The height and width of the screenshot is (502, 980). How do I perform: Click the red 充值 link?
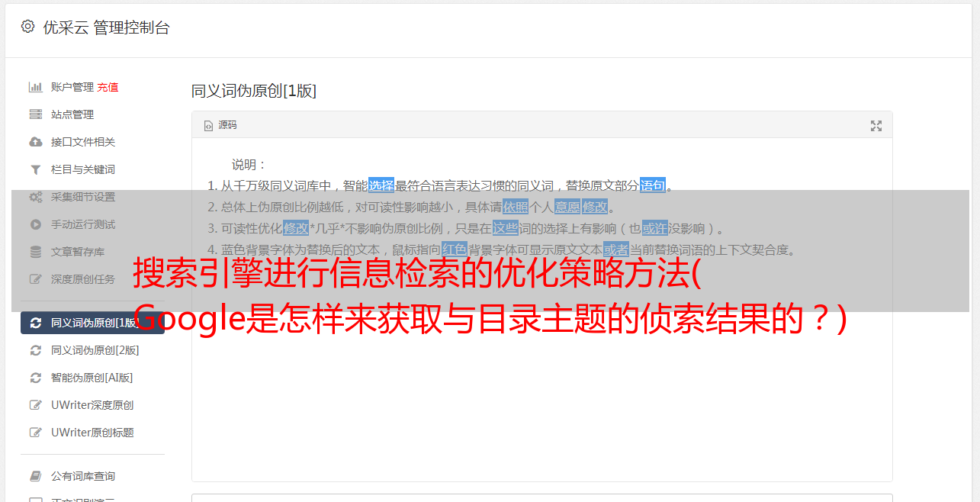[x=108, y=87]
